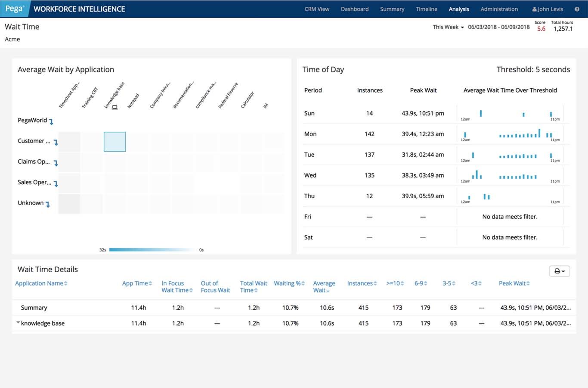Screen dimensions: 588x388
Task: Collapse the knowledge base table row
Action: (x=18, y=323)
